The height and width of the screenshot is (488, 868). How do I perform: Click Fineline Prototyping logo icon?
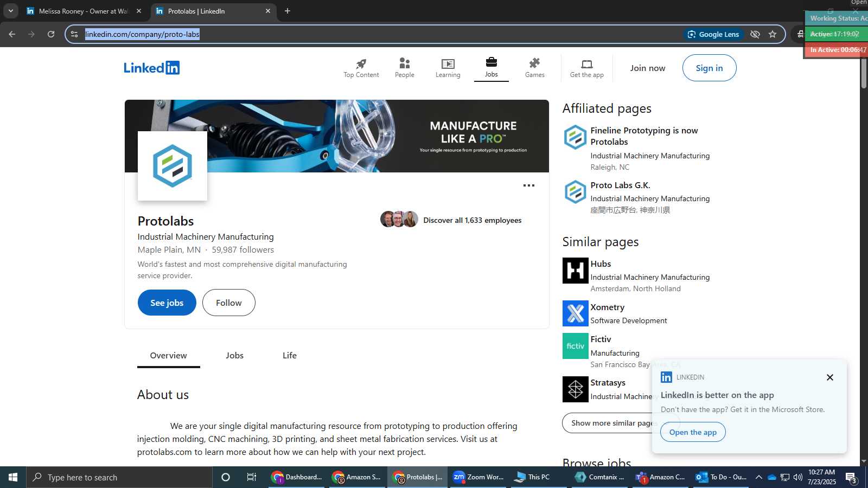575,137
